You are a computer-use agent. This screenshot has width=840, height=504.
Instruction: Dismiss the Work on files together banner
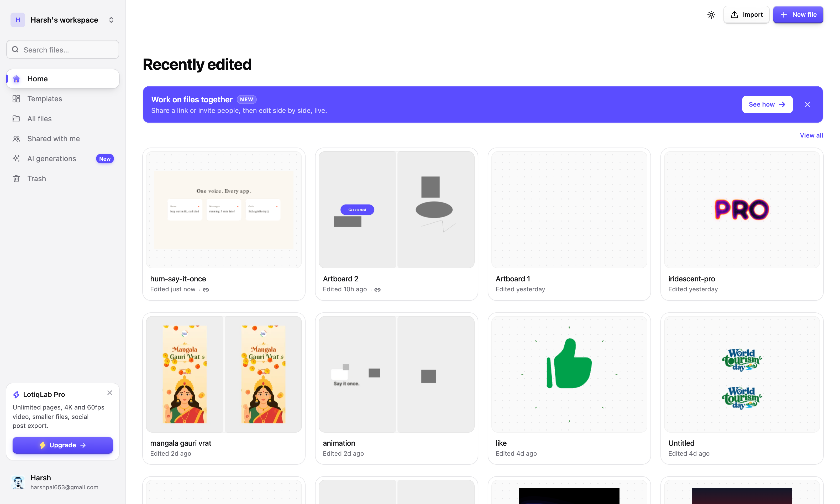click(807, 104)
